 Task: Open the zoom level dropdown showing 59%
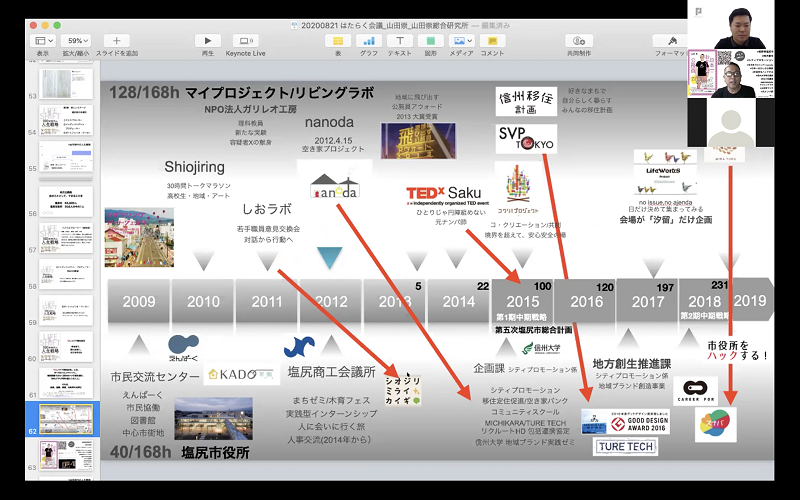point(78,40)
